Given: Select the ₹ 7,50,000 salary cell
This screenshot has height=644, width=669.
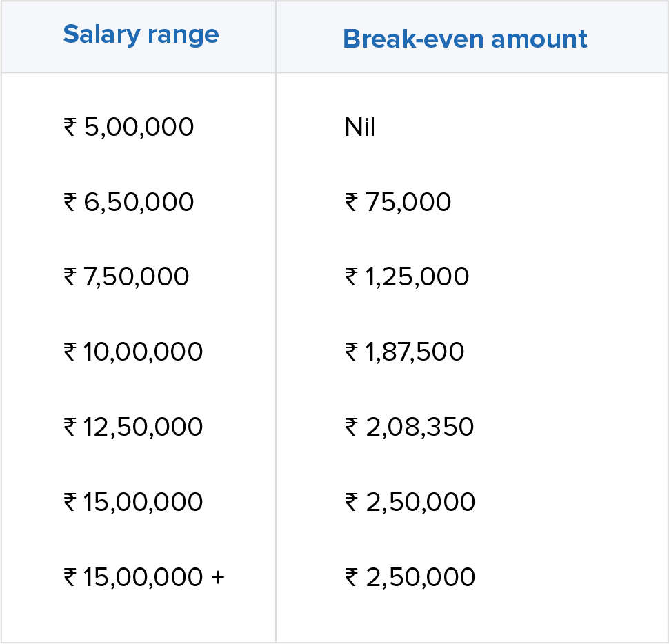Looking at the screenshot, I should (x=126, y=276).
